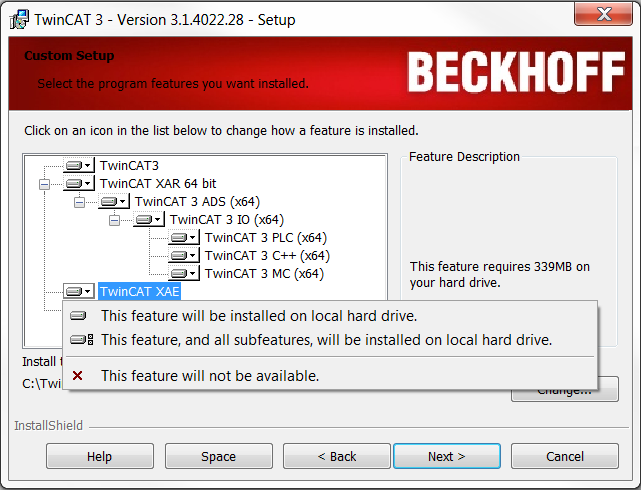This screenshot has width=641, height=490.
Task: Click the Help button
Action: pos(100,456)
